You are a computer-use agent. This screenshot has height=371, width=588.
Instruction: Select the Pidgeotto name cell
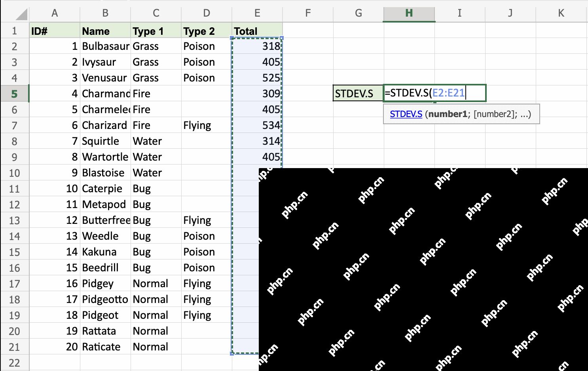pos(105,299)
